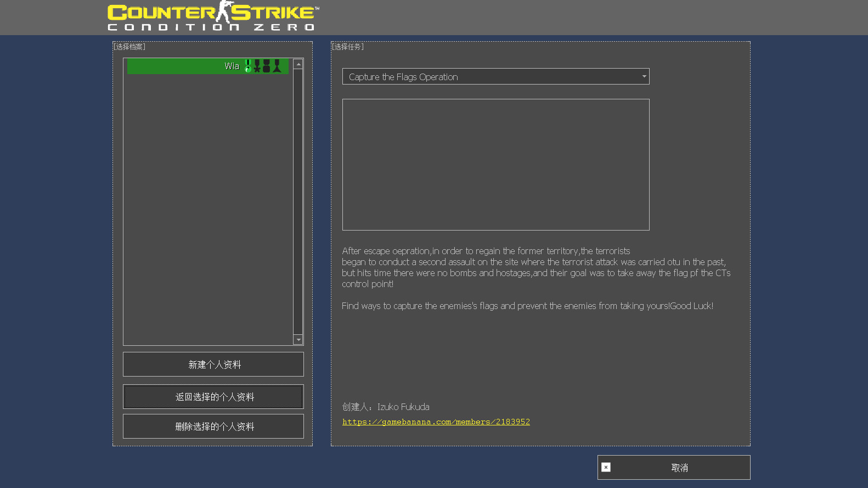Click the Counter-Strike Condition Zero logo
The width and height of the screenshot is (868, 488).
tap(213, 16)
